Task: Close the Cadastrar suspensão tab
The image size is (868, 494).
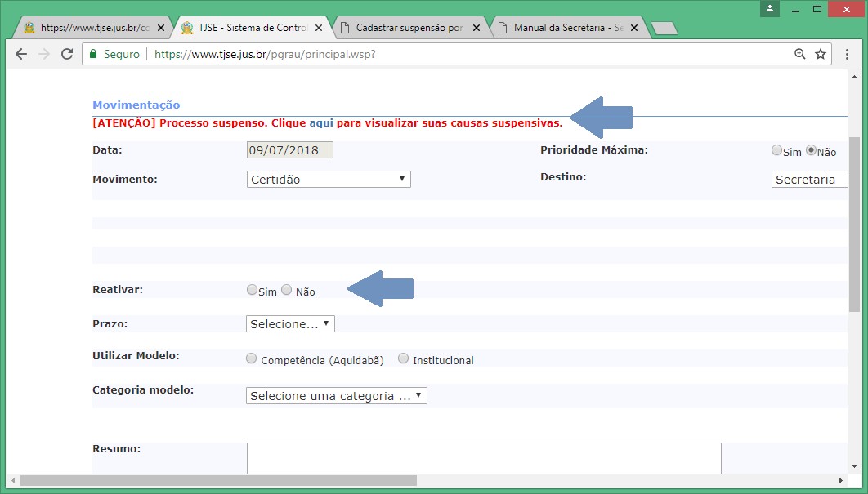Action: tap(477, 28)
